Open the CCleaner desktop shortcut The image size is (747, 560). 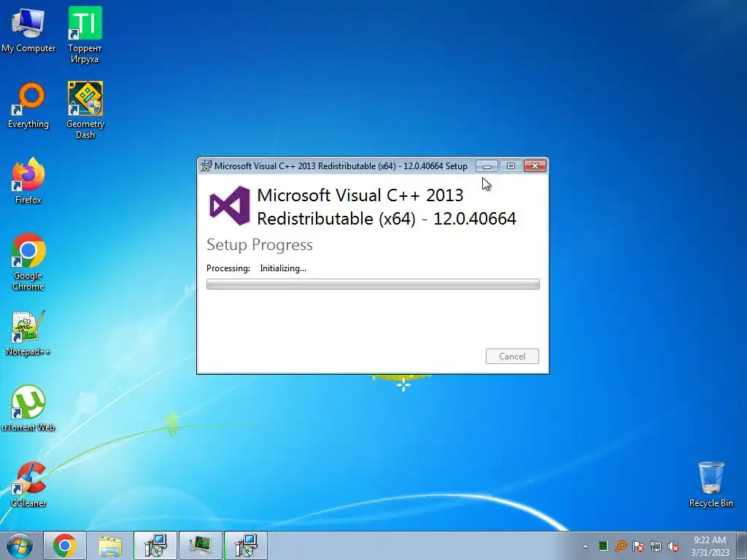(28, 484)
